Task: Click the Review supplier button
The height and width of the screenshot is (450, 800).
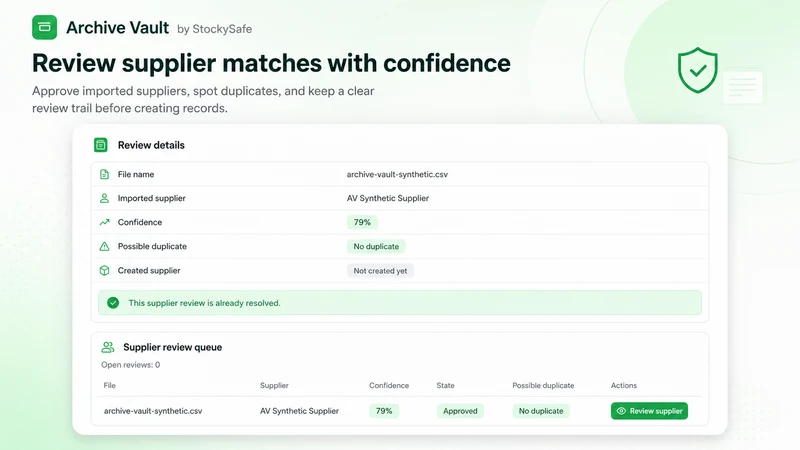Action: (649, 411)
